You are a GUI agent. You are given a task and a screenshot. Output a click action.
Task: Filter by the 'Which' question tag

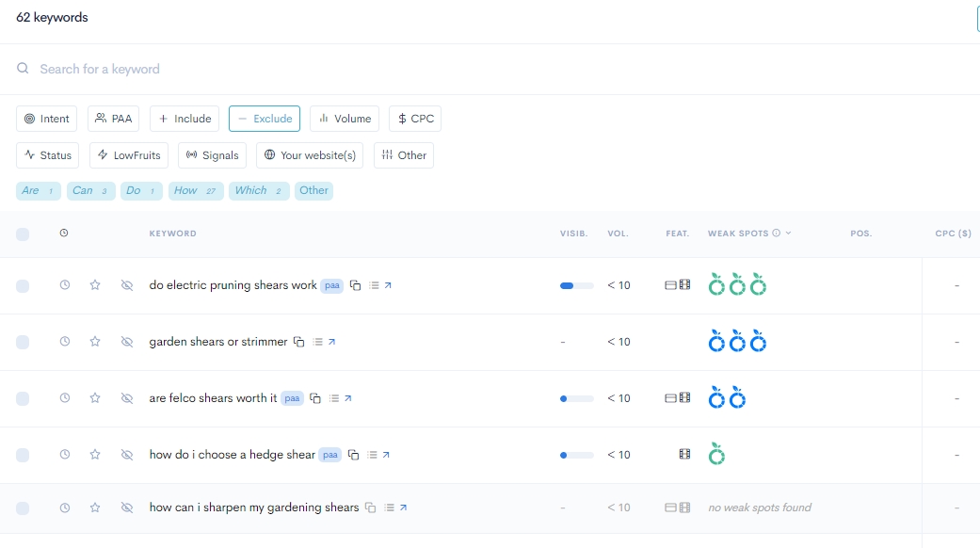(259, 190)
